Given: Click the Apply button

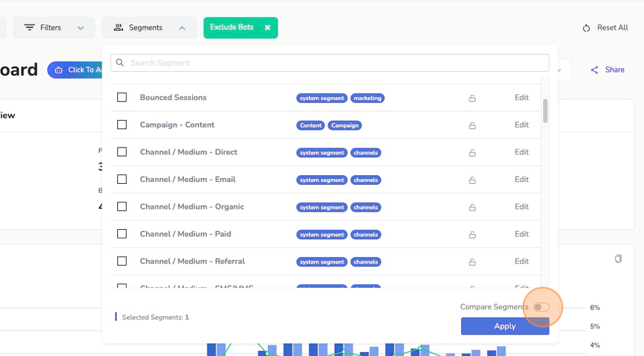Looking at the screenshot, I should pos(505,326).
